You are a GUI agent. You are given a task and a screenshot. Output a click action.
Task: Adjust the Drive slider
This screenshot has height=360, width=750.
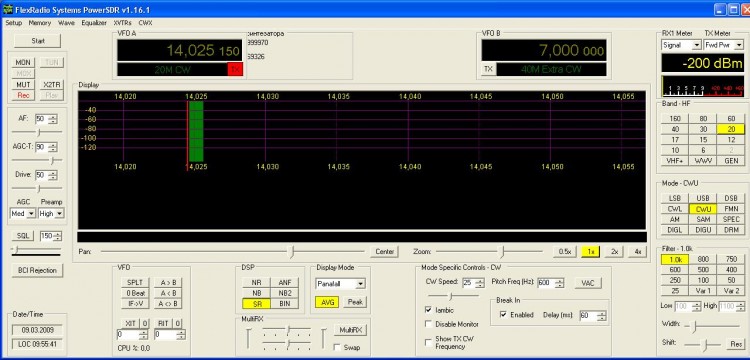point(37,188)
